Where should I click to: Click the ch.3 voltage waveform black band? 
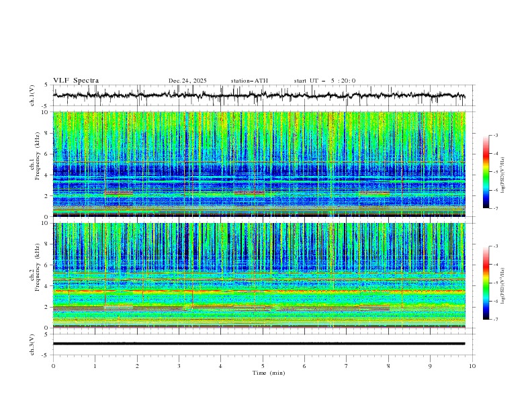pos(259,344)
